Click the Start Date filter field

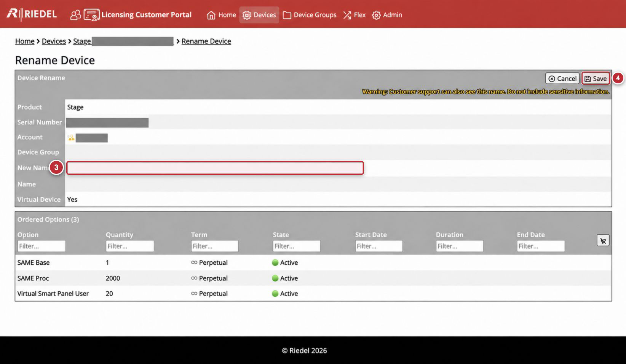pos(379,246)
